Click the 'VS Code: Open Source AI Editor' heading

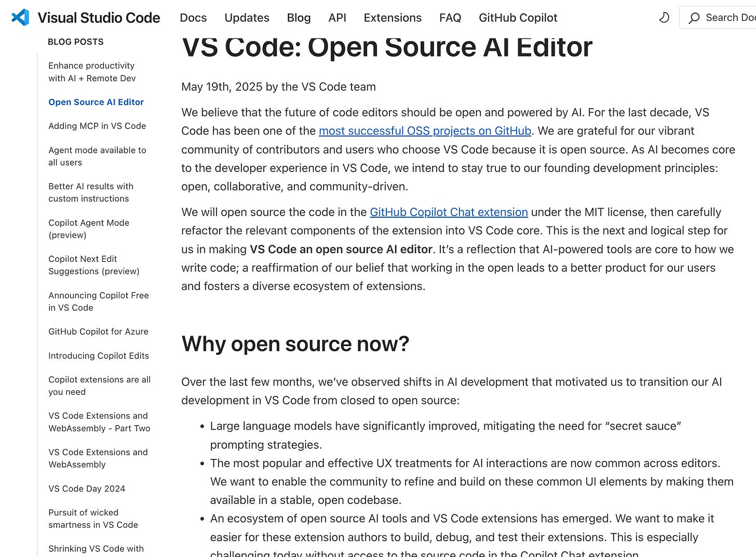pyautogui.click(x=387, y=47)
